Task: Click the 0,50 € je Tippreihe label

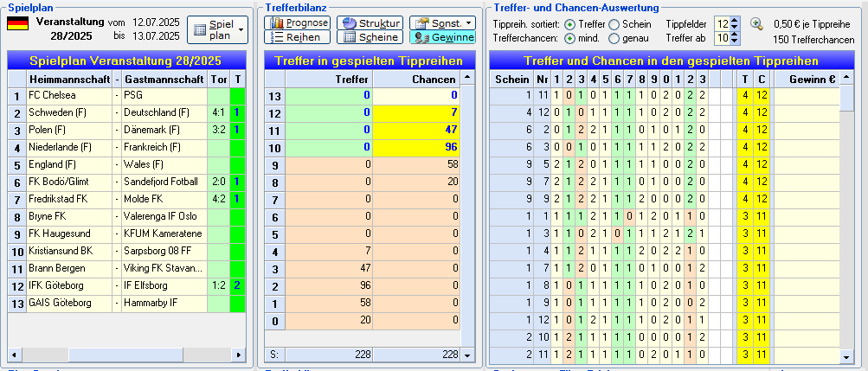Action: [813, 24]
